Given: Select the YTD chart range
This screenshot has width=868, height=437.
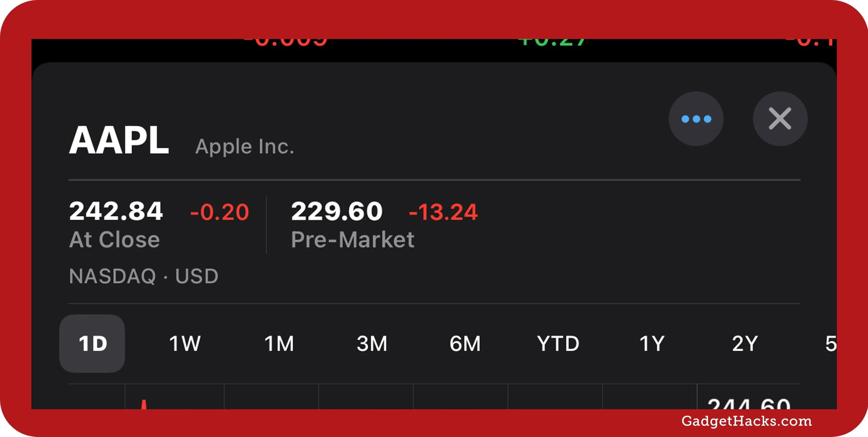Looking at the screenshot, I should [558, 343].
